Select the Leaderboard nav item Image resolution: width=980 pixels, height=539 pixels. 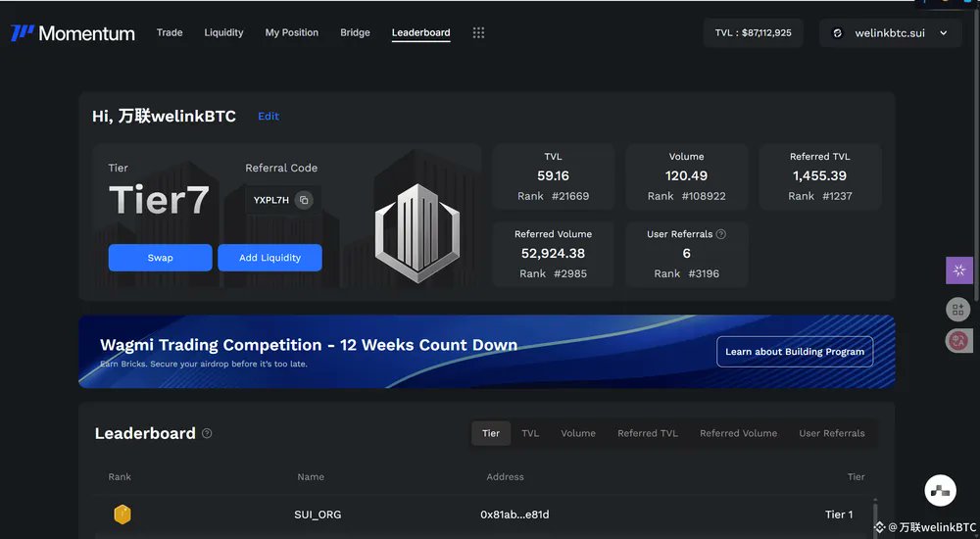pos(420,32)
